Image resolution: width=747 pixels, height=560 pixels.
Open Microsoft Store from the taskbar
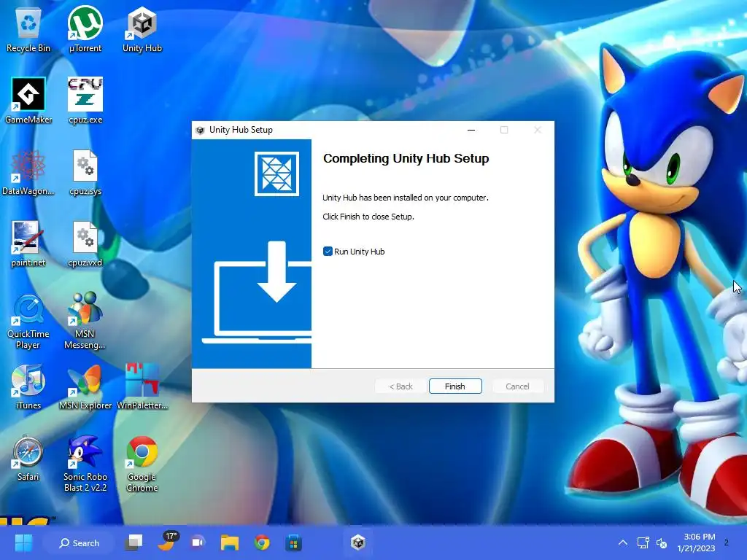(293, 542)
